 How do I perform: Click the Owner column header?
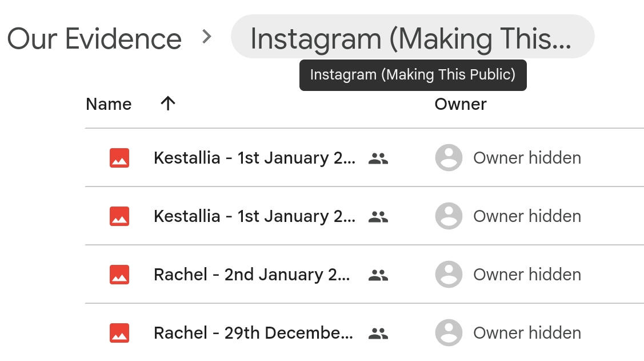[461, 104]
